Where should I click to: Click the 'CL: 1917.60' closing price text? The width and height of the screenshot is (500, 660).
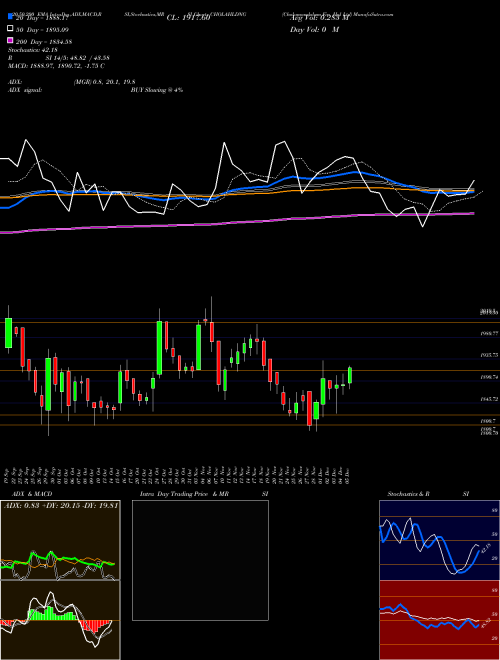[x=188, y=18]
